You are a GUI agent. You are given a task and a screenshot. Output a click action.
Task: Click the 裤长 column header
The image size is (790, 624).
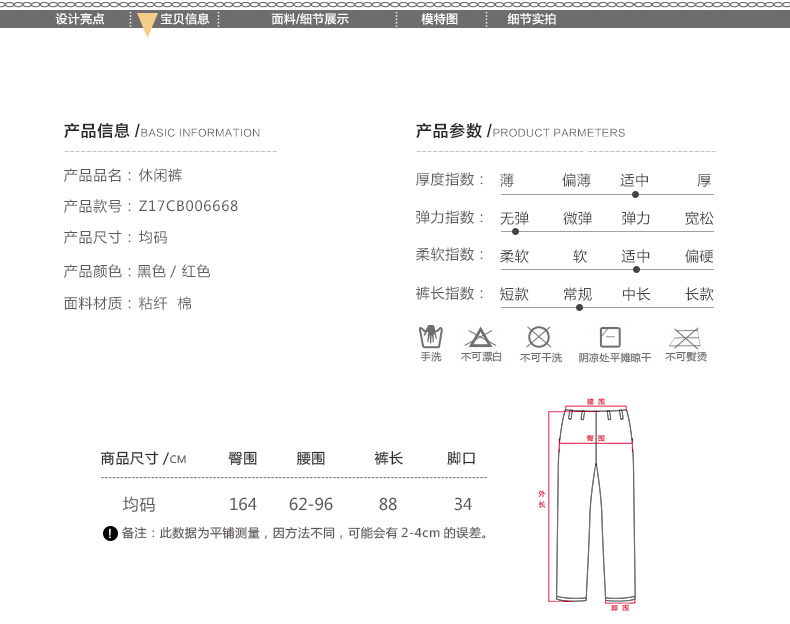coord(388,458)
